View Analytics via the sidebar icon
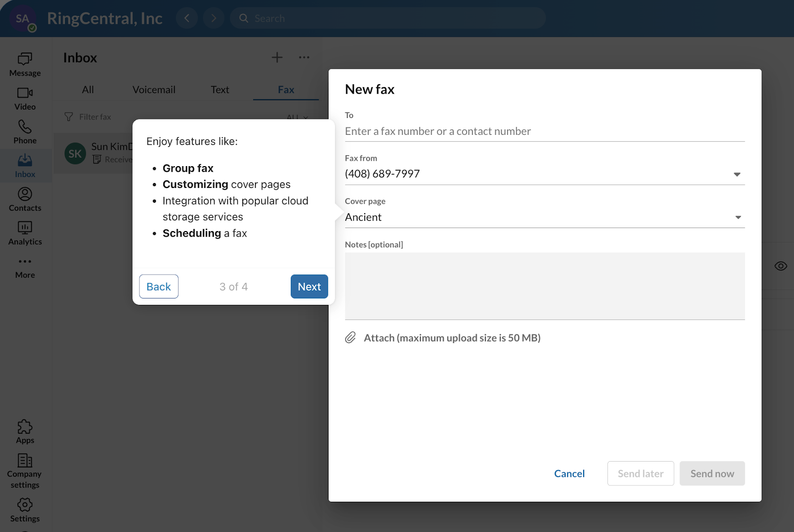Screen dimensions: 794x532 (x=24, y=232)
